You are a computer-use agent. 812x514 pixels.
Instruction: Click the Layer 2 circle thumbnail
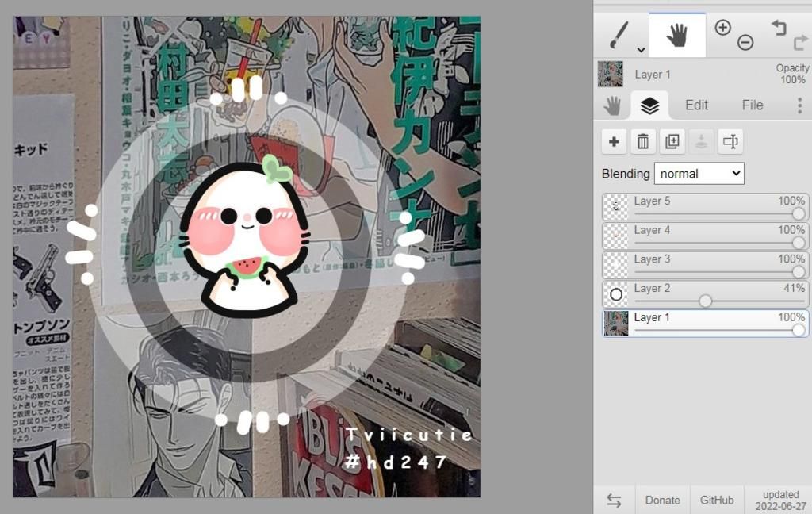coord(615,294)
